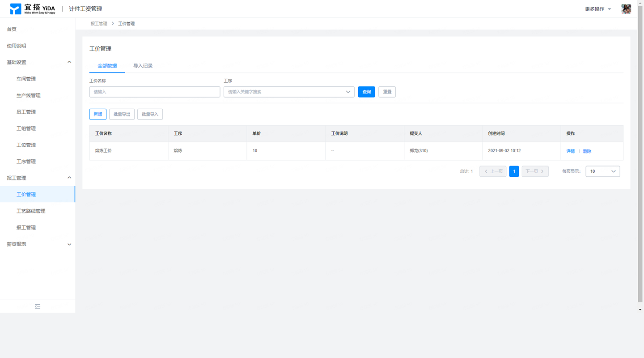
Task: Switch to the 全部数据 tab
Action: coord(107,66)
